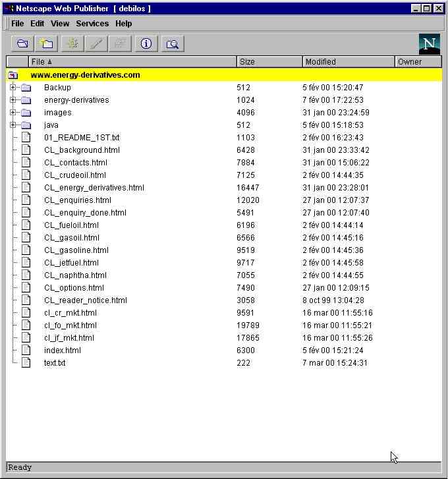Sort by the Size column header
Image resolution: width=448 pixels, height=479 pixels.
(269, 62)
